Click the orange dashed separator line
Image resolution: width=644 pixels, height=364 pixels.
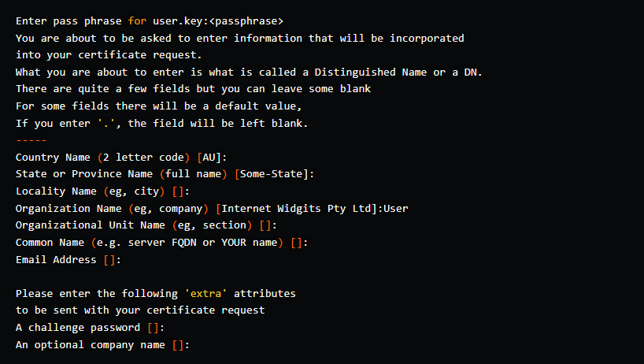pyautogui.click(x=31, y=140)
